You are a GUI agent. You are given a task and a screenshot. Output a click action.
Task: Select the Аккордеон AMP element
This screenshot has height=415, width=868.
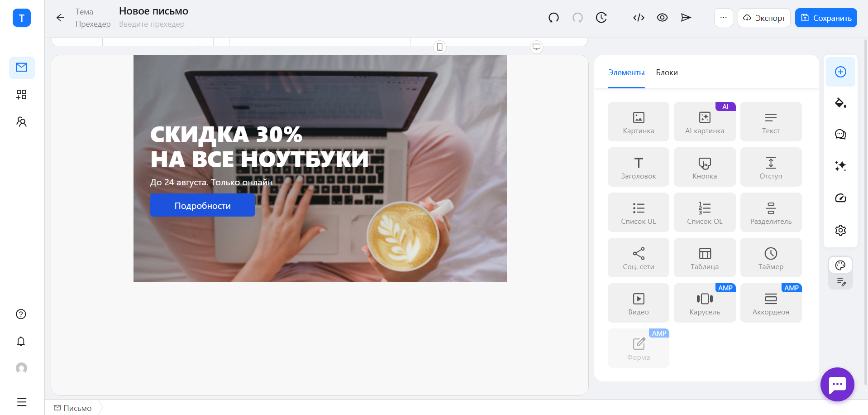click(x=771, y=303)
